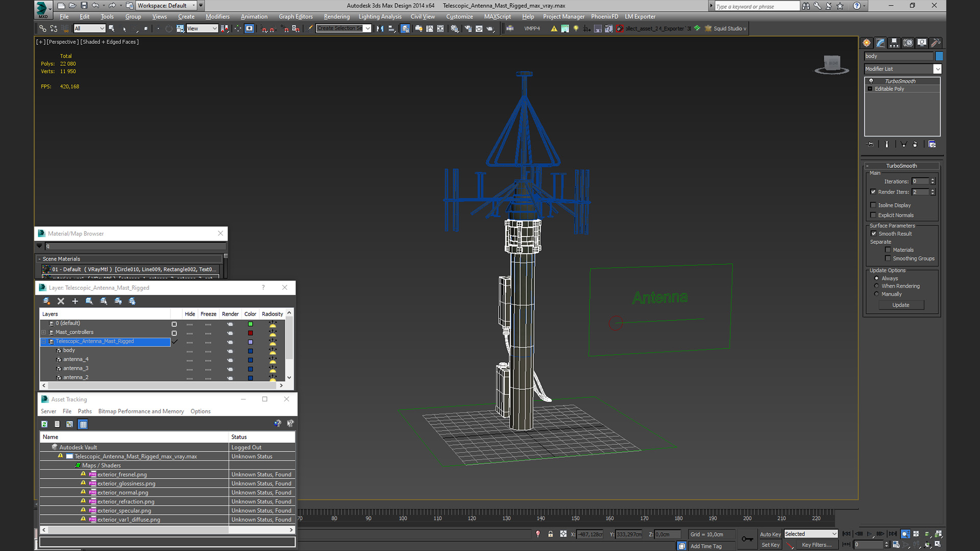The width and height of the screenshot is (980, 551).
Task: Click the Set Key button
Action: [770, 545]
